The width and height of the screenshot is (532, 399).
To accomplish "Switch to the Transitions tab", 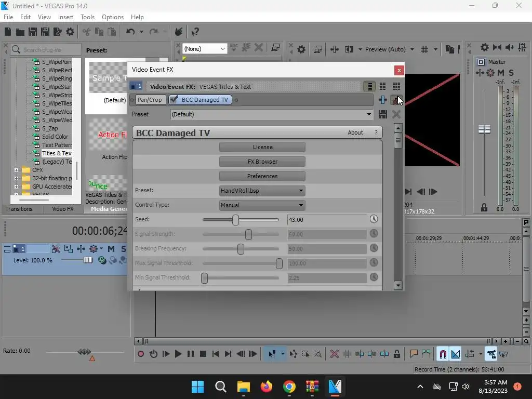I will [x=19, y=209].
